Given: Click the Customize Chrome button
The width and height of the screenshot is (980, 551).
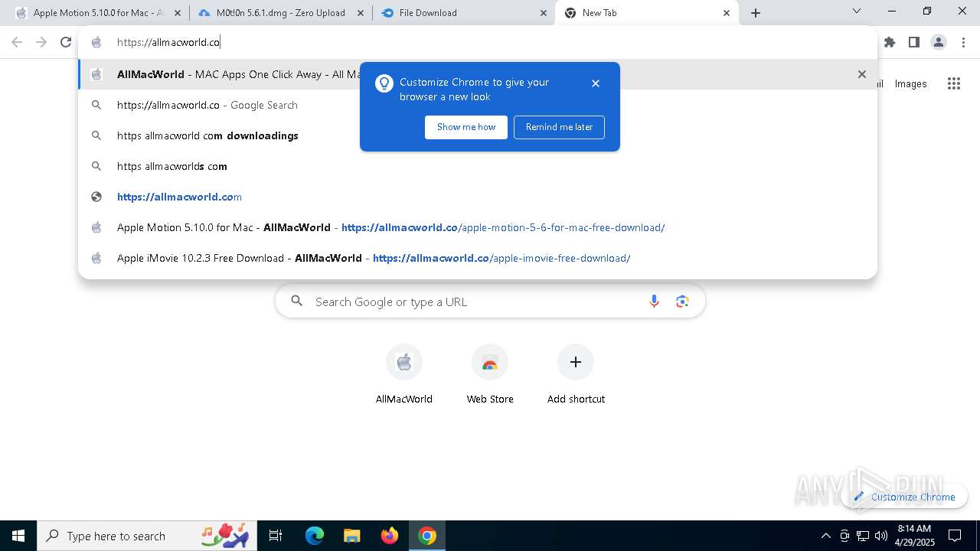Looking at the screenshot, I should pos(904,497).
